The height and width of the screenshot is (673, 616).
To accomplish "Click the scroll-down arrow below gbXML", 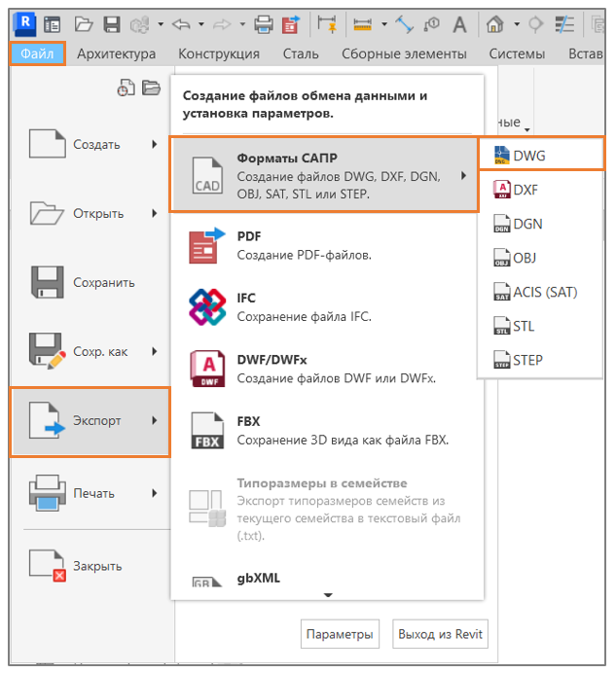I will click(328, 595).
